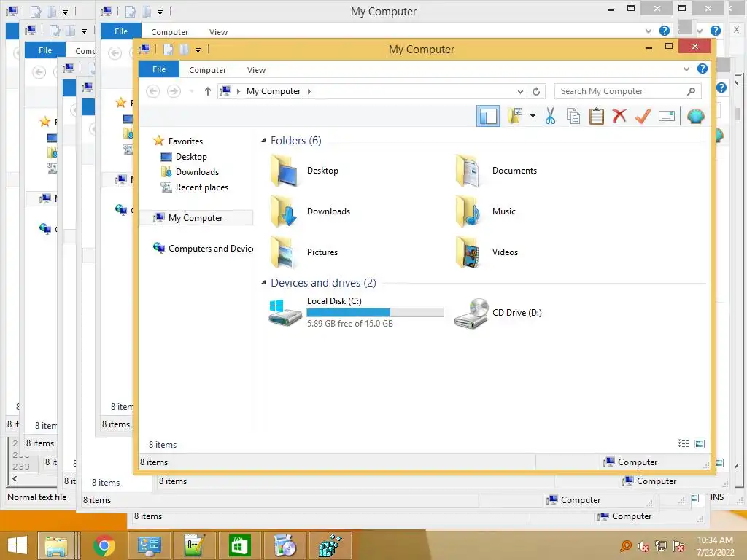Viewport: 747px width, 560px height.
Task: Open View ribbon tab in front window
Action: [256, 69]
